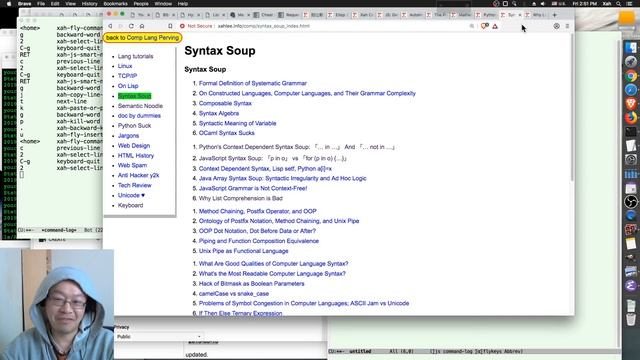The height and width of the screenshot is (360, 640).
Task: Open the History menu
Action: click(x=89, y=4)
